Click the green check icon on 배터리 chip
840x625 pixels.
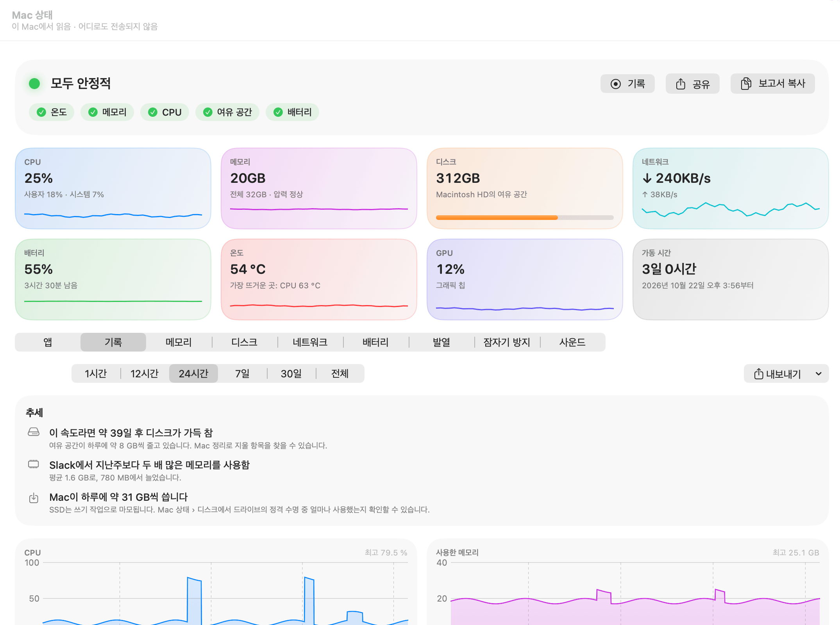(x=278, y=112)
